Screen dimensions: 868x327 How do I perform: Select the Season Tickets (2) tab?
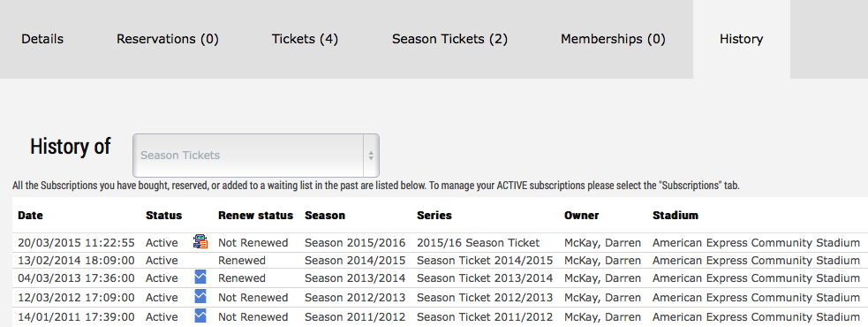[x=450, y=40]
